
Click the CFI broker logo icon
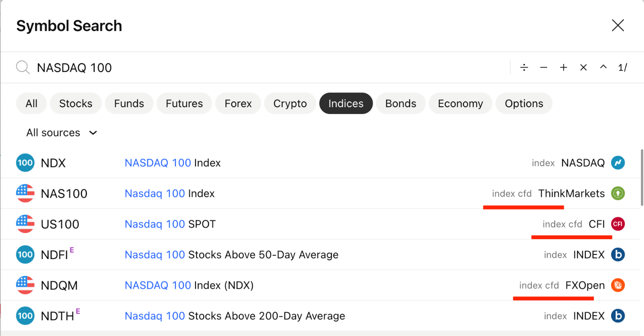[618, 224]
